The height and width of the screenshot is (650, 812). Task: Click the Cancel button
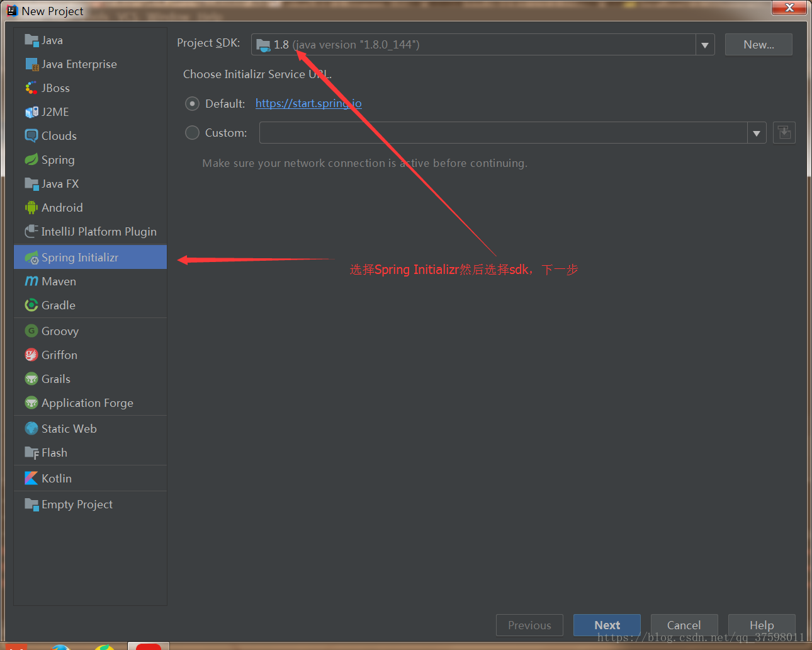(684, 625)
